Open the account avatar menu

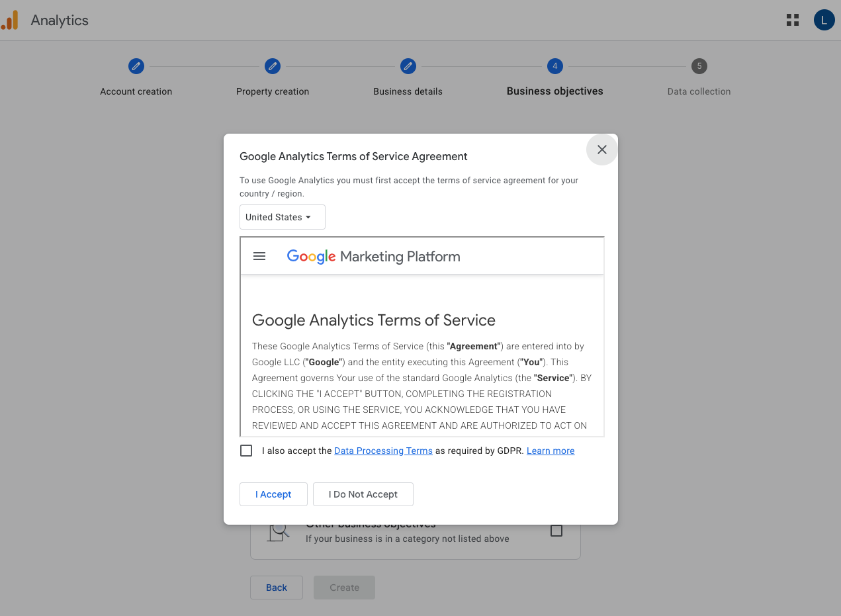pos(824,20)
